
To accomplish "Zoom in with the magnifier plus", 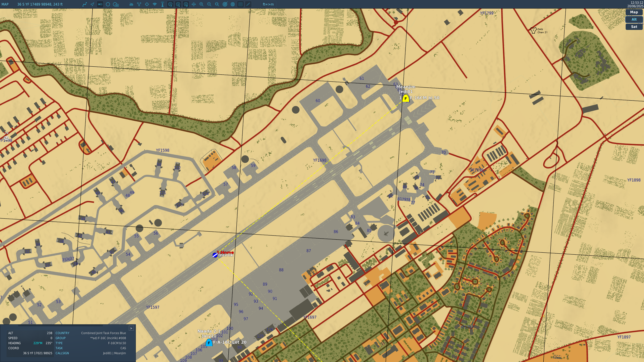I will pos(202,4).
